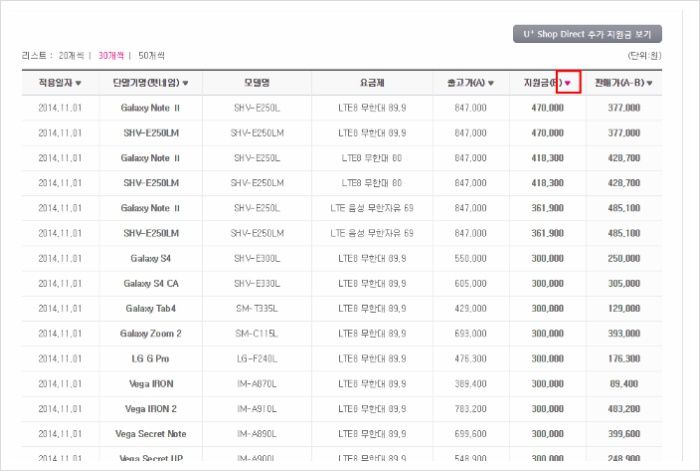Click 판매가 value 250,000
This screenshot has height=471, width=700.
(624, 258)
